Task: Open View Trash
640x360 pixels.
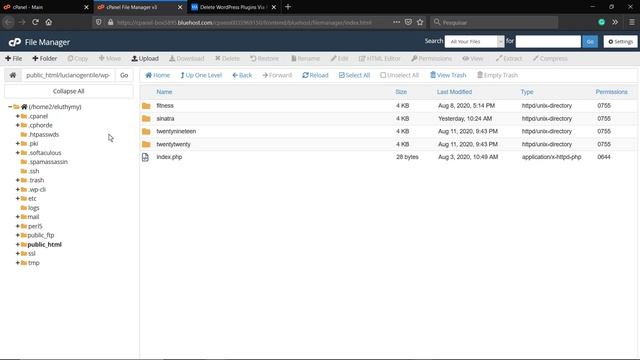Action: click(x=448, y=75)
